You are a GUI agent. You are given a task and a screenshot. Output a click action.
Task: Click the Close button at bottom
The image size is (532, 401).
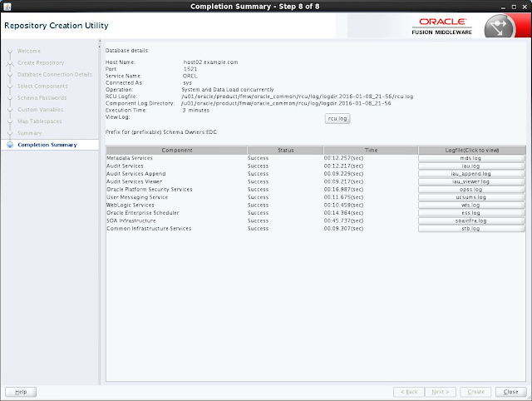(510, 392)
